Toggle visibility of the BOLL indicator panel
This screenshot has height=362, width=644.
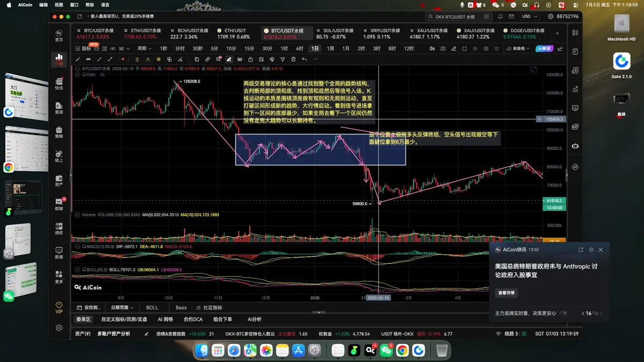coord(78,269)
